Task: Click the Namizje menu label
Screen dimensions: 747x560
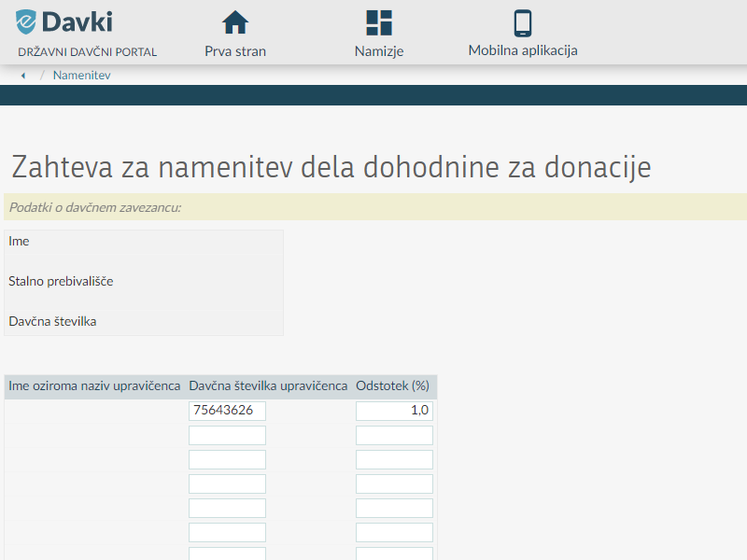Action: pos(379,51)
